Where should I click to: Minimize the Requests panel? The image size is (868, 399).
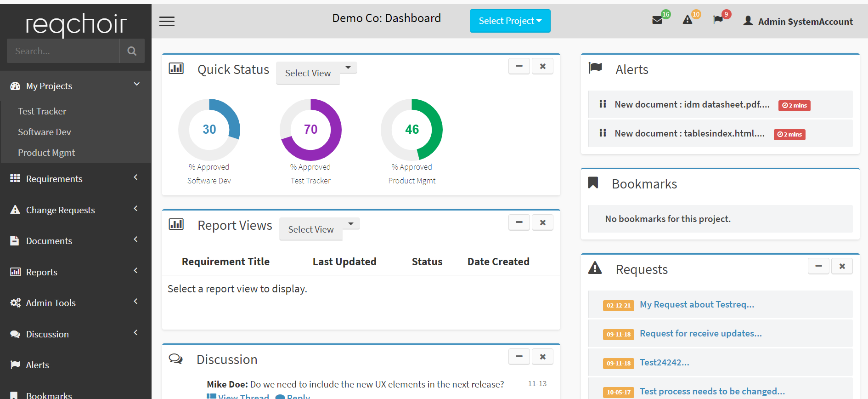click(818, 266)
